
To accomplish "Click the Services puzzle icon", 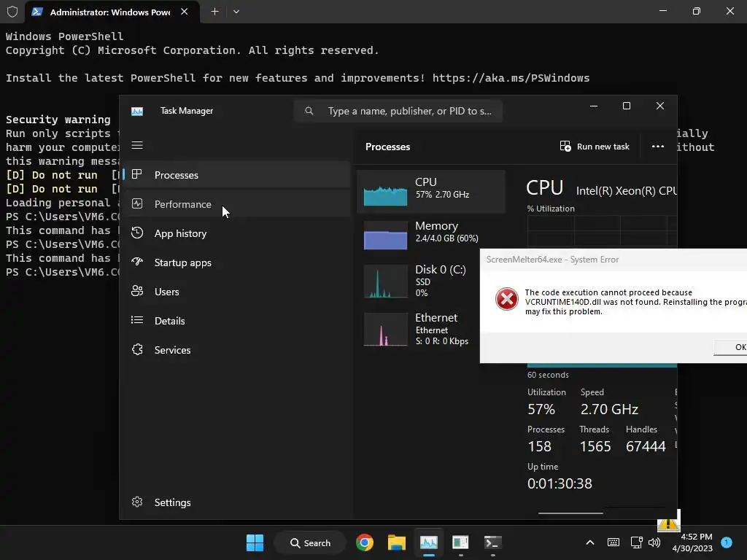I will point(137,349).
